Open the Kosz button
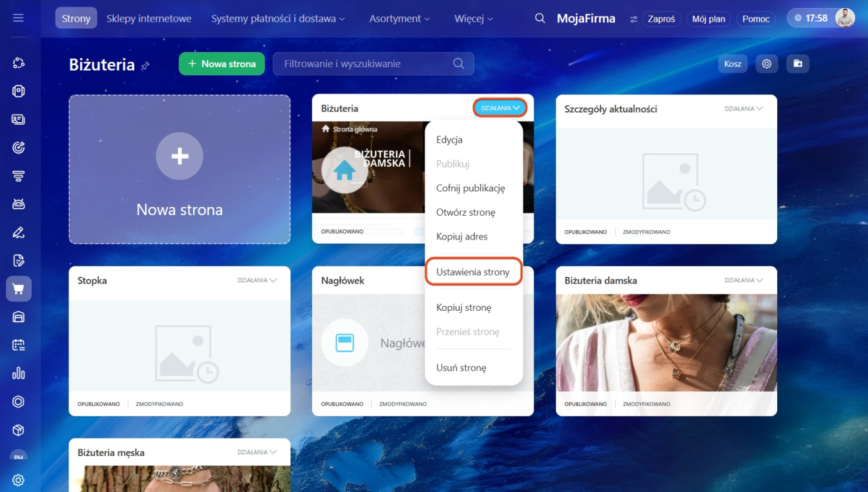This screenshot has width=868, height=492. coord(732,64)
